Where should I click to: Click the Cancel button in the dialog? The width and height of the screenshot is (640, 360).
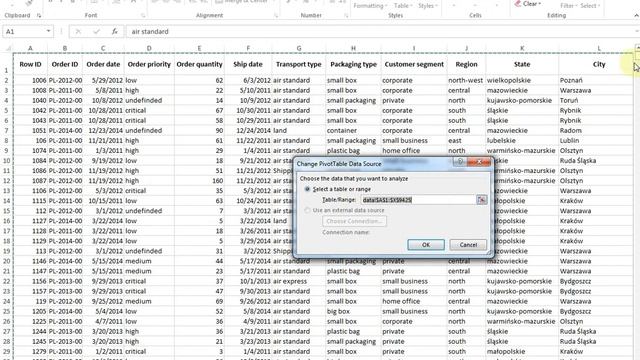[468, 244]
